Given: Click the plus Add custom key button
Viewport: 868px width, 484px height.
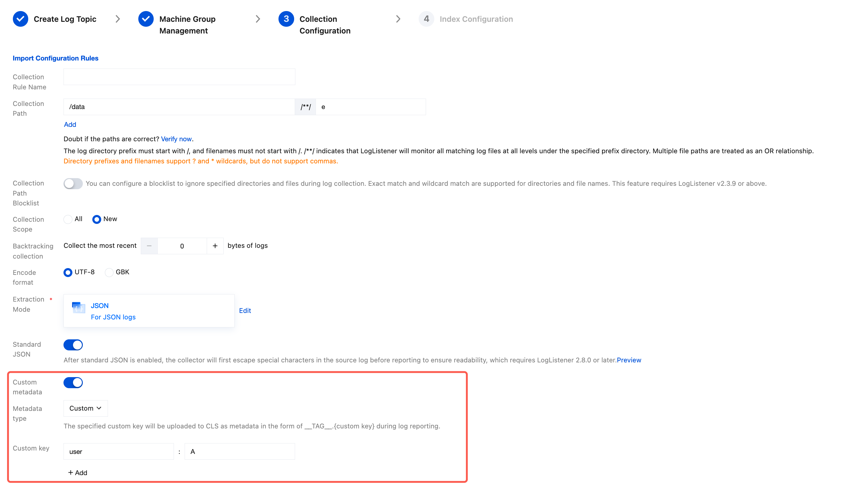Looking at the screenshot, I should click(78, 473).
